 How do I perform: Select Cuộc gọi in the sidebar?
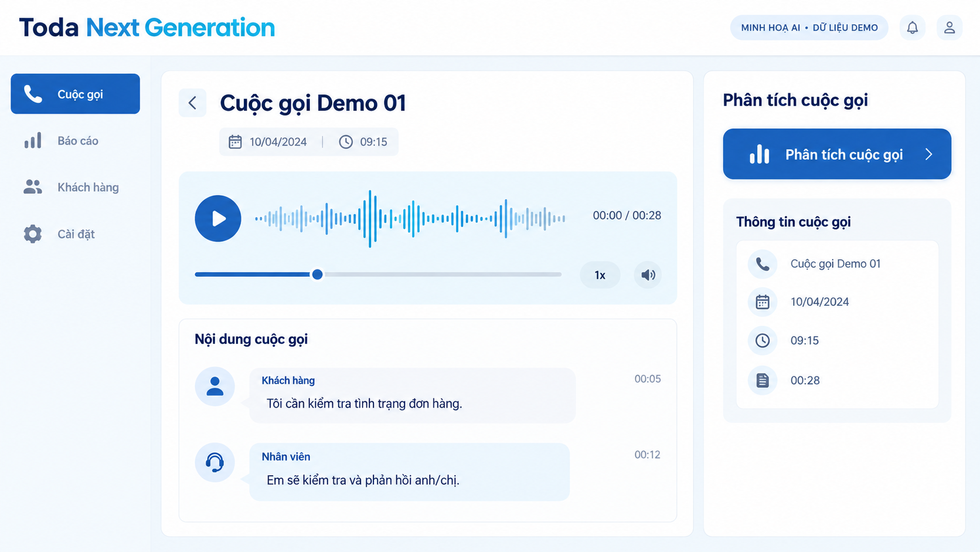[x=75, y=94]
